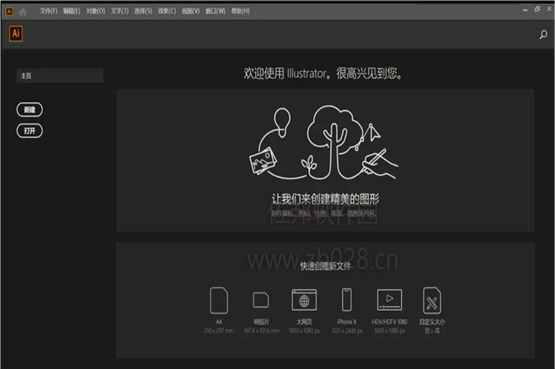Image resolution: width=555 pixels, height=369 pixels.
Task: Open the 自定义大小 custom size icon
Action: [432, 300]
